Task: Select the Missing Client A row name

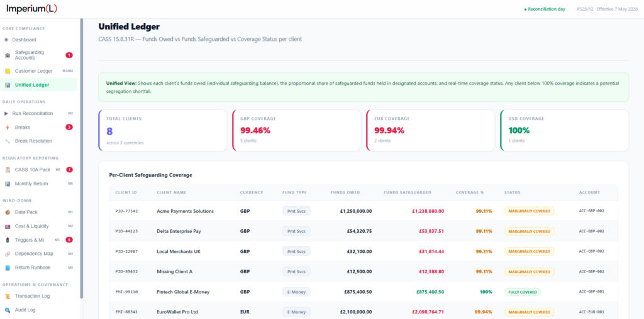Action: [175, 271]
